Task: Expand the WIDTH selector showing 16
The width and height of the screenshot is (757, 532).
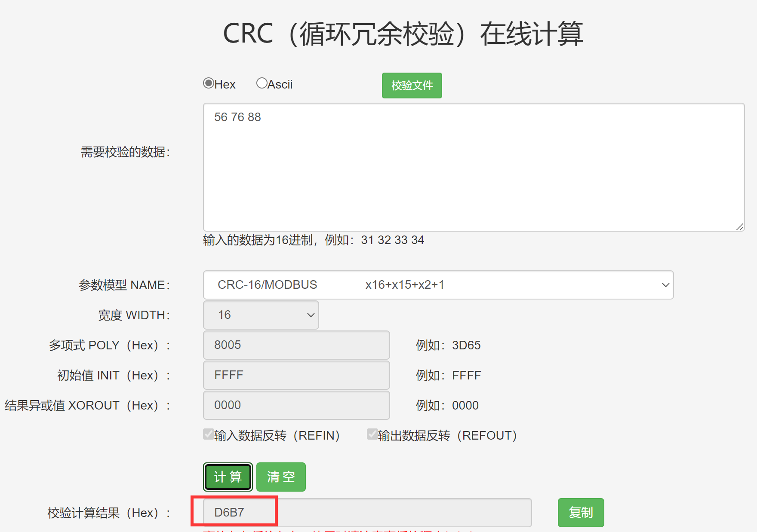Action: tap(261, 315)
